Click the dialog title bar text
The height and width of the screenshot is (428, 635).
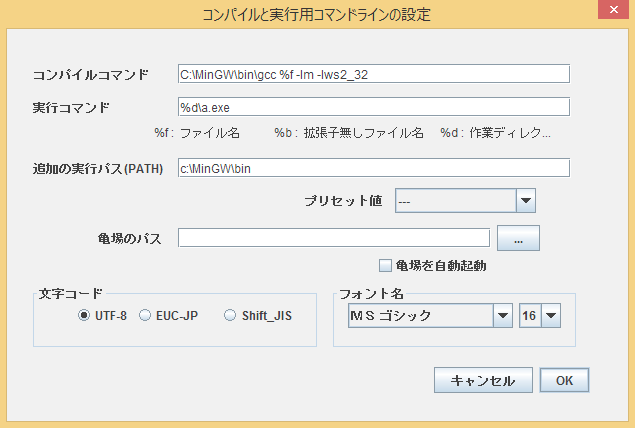pos(317,13)
